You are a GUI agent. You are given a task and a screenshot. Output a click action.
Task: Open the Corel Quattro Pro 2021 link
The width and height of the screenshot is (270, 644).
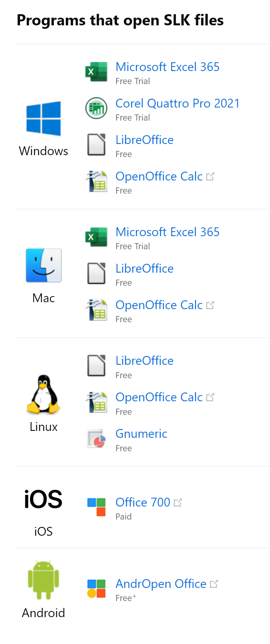(177, 103)
